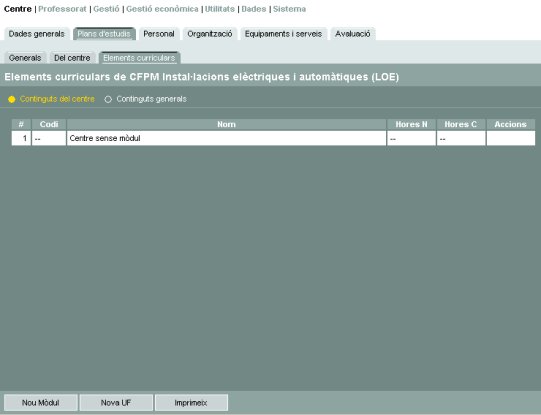Viewport: 541px width, 415px height.
Task: Switch to Equipaments i serveis tab
Action: tap(283, 34)
